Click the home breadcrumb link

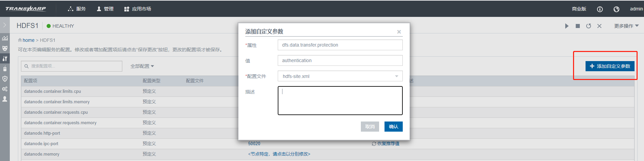coord(28,40)
